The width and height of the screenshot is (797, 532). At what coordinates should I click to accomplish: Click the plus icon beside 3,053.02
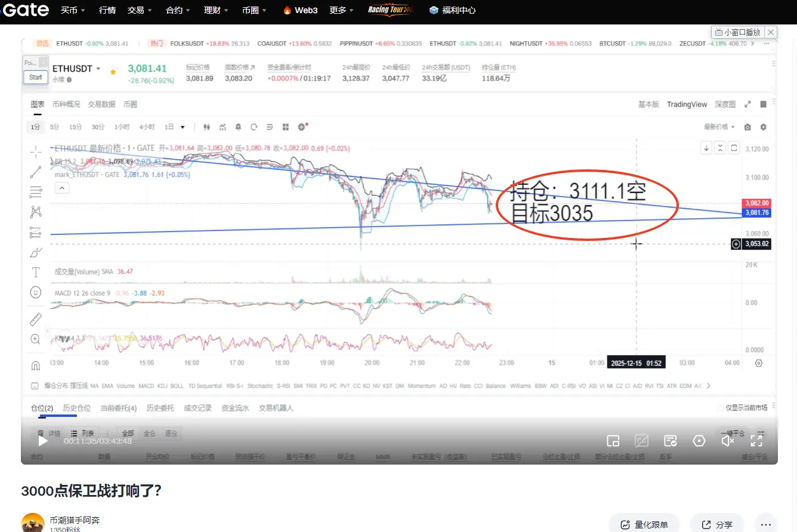point(736,243)
